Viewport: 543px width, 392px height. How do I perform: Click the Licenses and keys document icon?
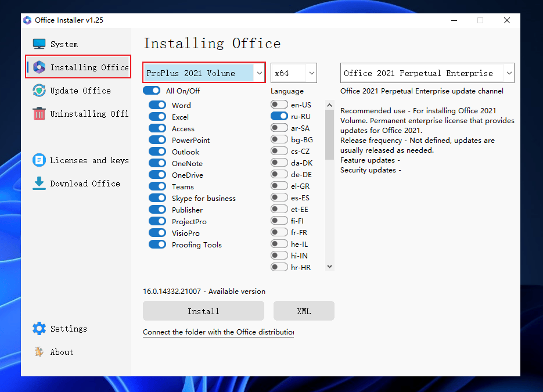39,160
